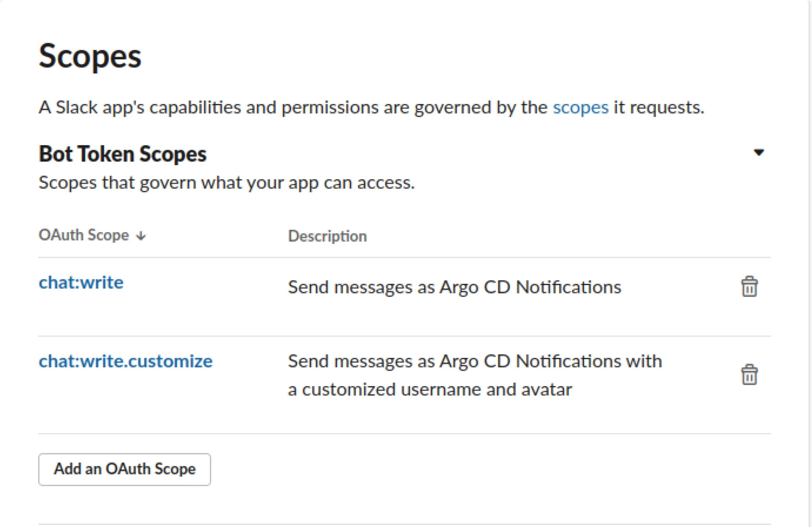Remove the chat:write.customize OAuth scope
This screenshot has width=812, height=527.
tap(748, 376)
